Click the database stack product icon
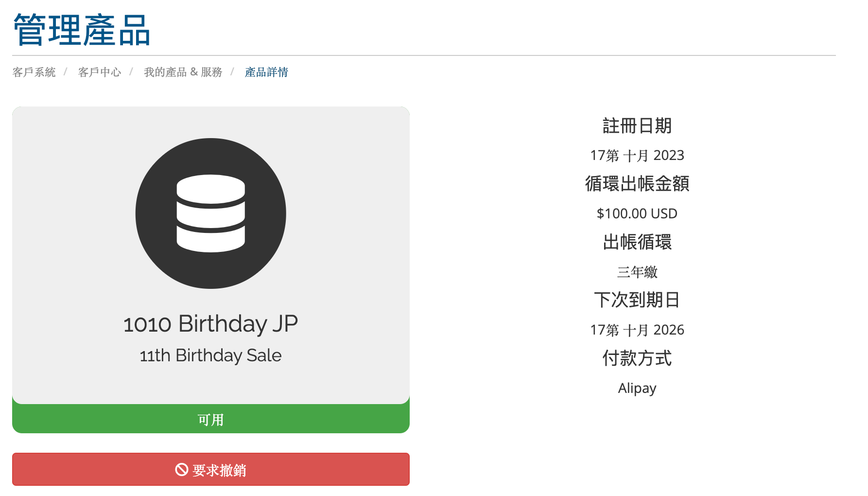 pyautogui.click(x=210, y=213)
